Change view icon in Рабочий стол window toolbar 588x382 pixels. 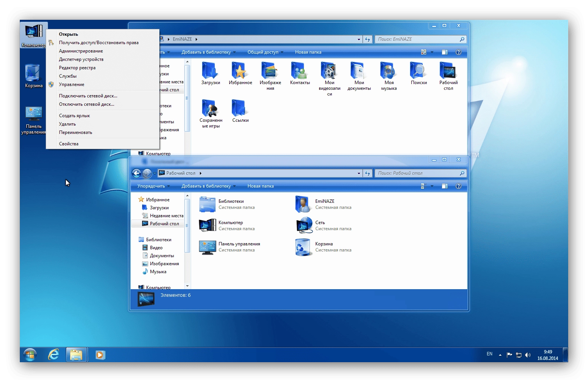[x=423, y=186]
